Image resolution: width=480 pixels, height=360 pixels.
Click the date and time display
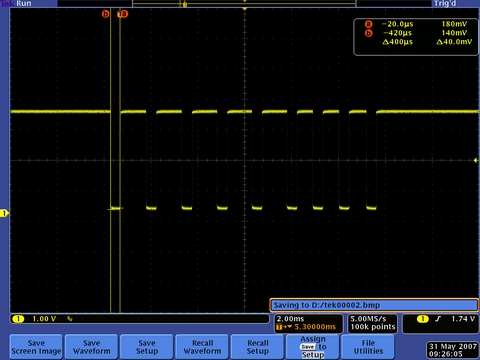[x=453, y=350]
